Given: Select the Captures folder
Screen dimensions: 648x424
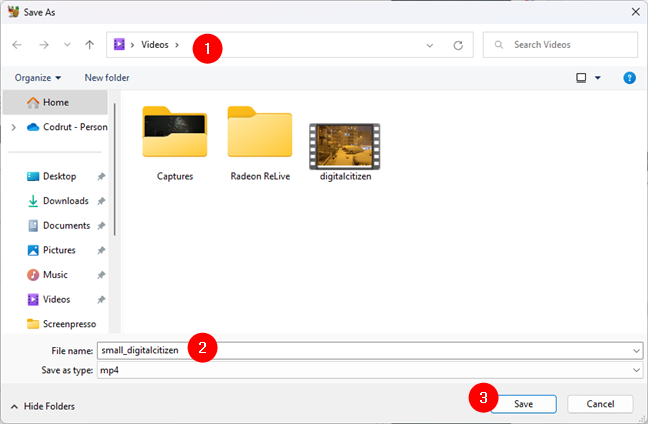Looking at the screenshot, I should 175,143.
